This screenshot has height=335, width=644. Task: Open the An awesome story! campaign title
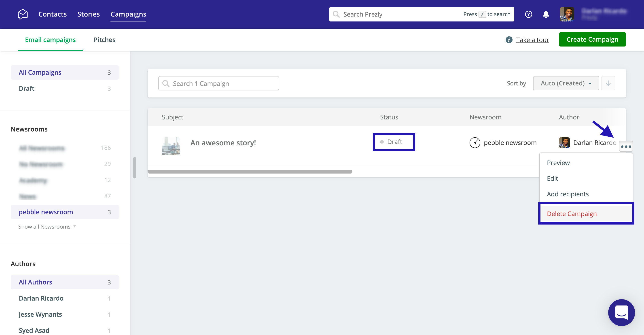pyautogui.click(x=223, y=143)
